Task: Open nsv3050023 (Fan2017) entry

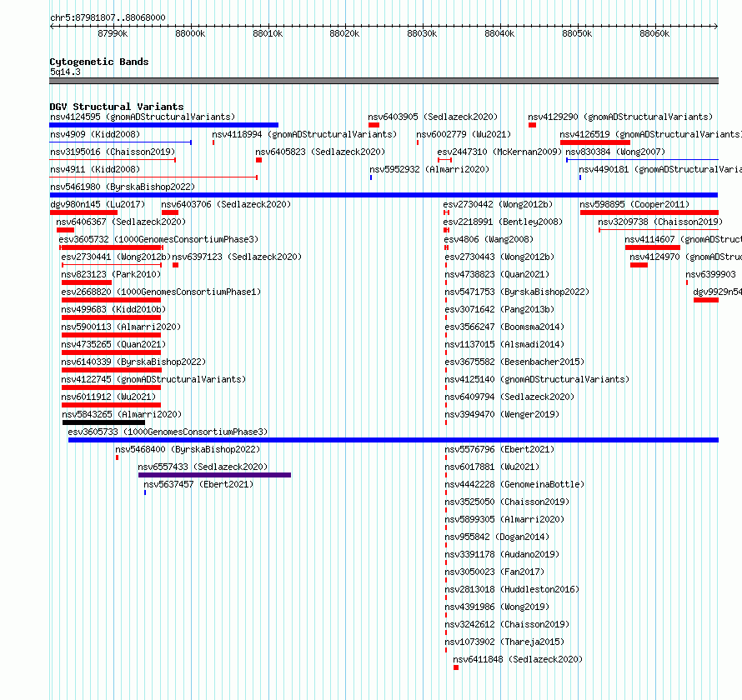Action: point(494,572)
